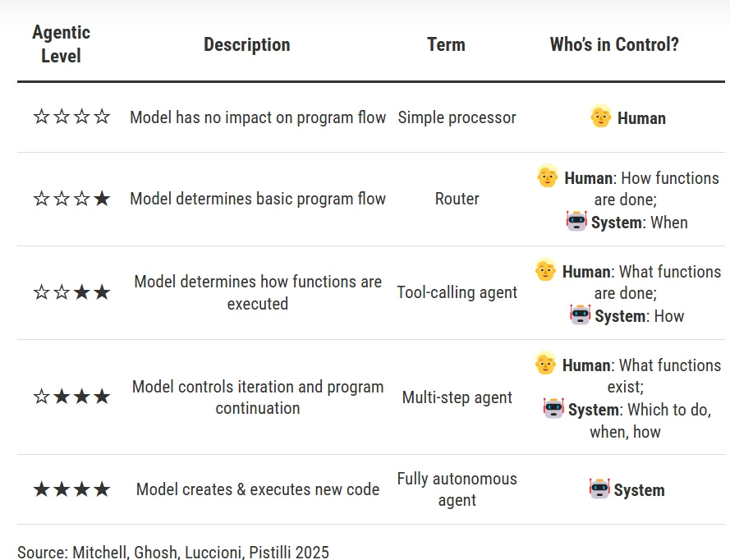This screenshot has height=560, width=730.
Task: Click the robot emoji next to 'System: When'
Action: pos(576,221)
